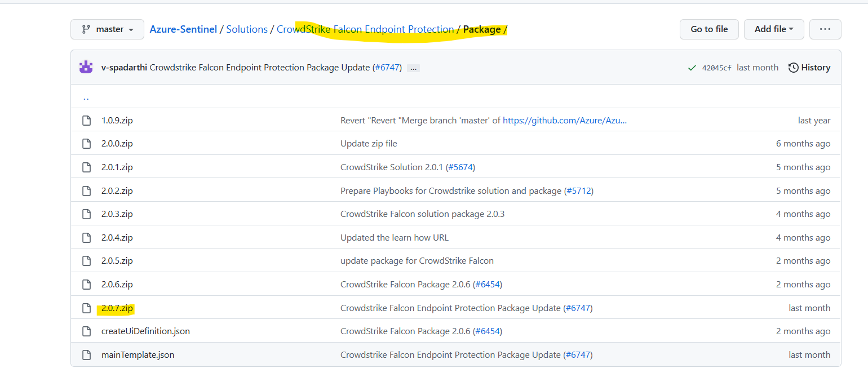The image size is (868, 386).
Task: Click the file icon for 2.0.3.zip
Action: pos(86,214)
